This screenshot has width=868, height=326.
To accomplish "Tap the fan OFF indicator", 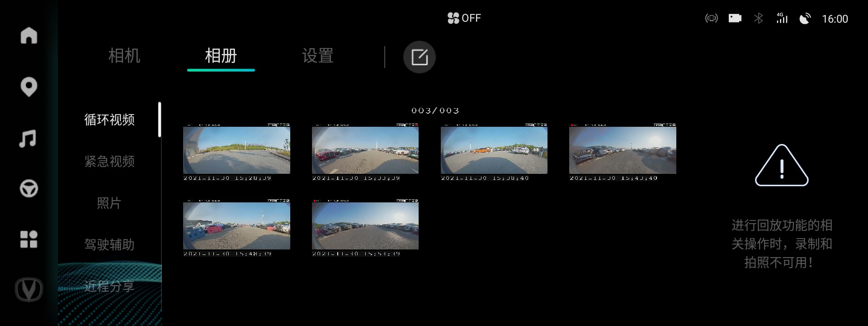I will 464,18.
